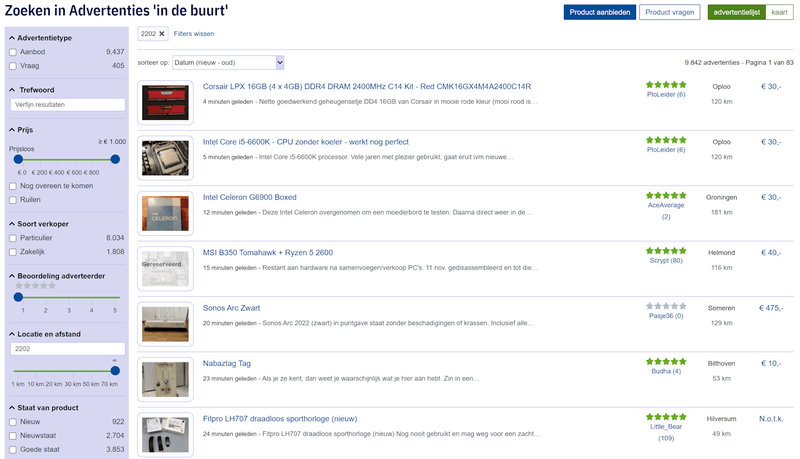Open the Intel Core i5-6600K listing title

click(x=306, y=142)
